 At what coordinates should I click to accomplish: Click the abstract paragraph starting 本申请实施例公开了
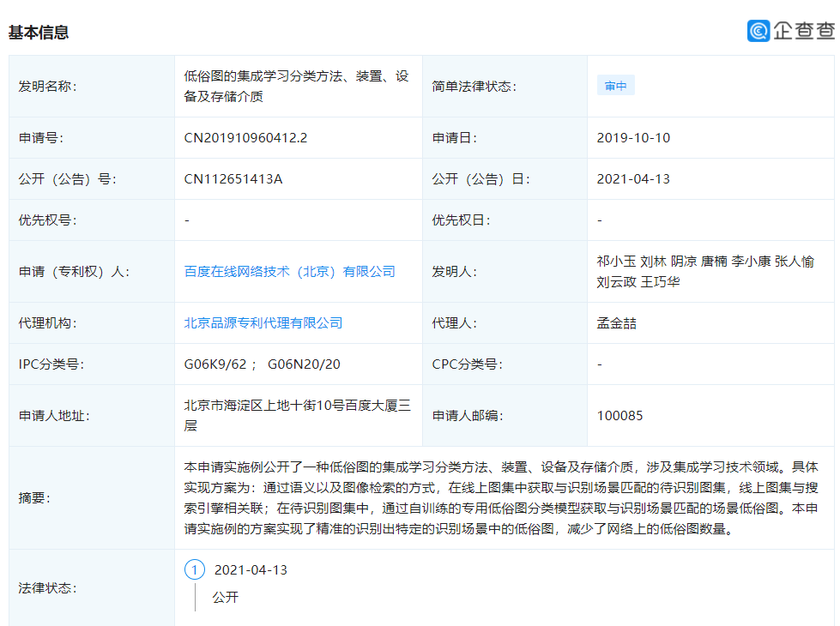tap(501, 498)
